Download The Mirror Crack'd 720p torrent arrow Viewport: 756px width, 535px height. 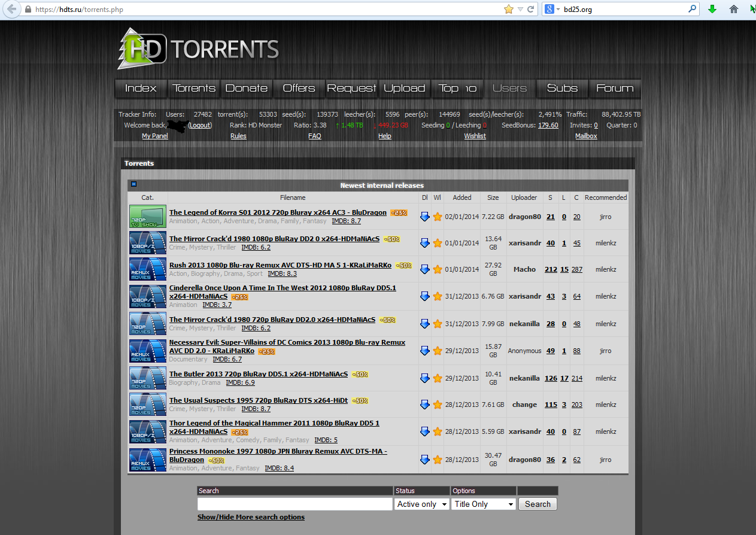click(x=425, y=324)
